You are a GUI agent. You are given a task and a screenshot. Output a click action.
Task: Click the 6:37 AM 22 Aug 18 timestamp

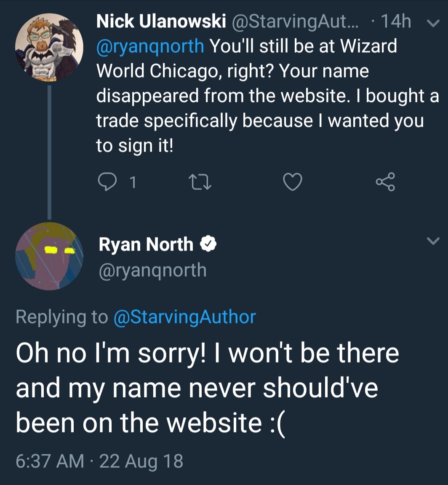tap(99, 461)
